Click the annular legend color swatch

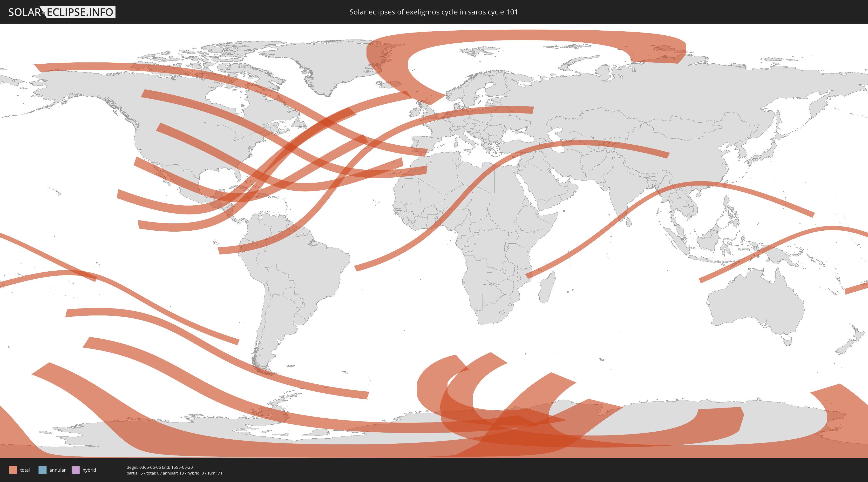coord(42,470)
